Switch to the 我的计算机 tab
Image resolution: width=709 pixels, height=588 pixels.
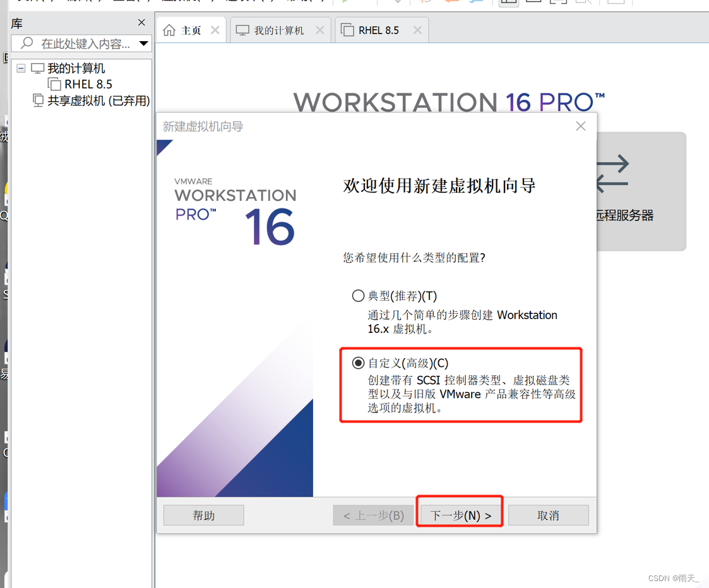(280, 30)
